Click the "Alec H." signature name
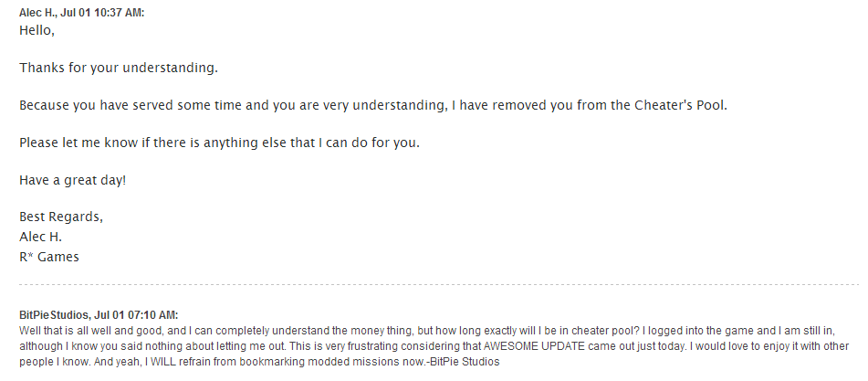Image resolution: width=868 pixels, height=381 pixels. click(x=40, y=237)
